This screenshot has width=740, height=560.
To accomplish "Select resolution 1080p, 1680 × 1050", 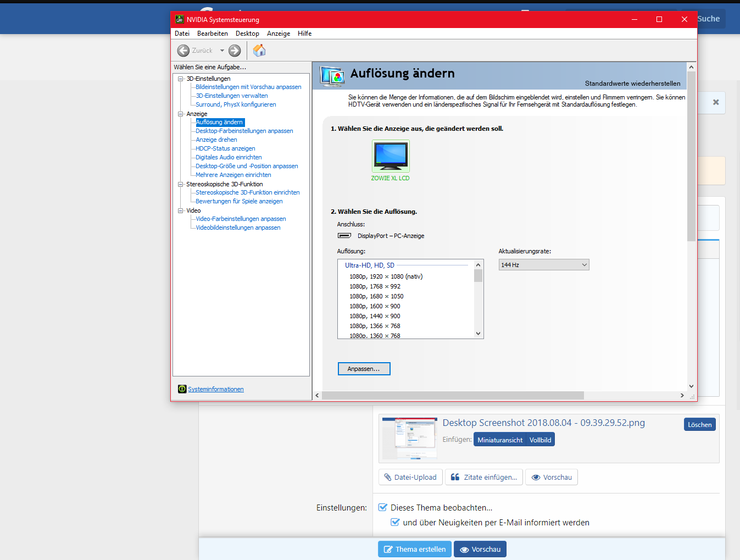I will (376, 296).
